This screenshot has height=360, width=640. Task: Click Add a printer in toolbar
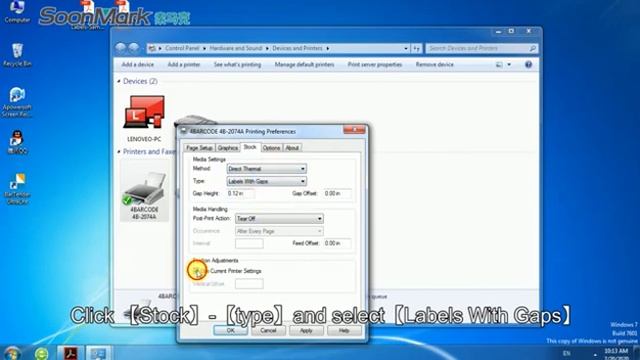click(184, 64)
